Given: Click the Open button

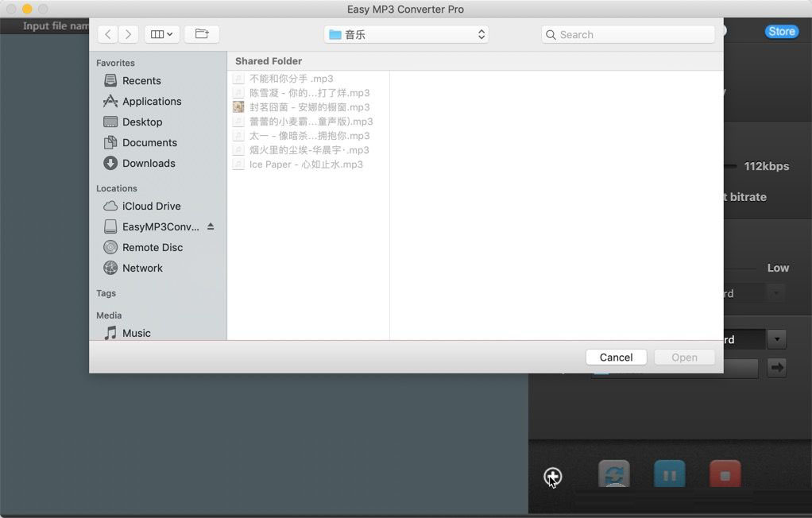Looking at the screenshot, I should (685, 358).
